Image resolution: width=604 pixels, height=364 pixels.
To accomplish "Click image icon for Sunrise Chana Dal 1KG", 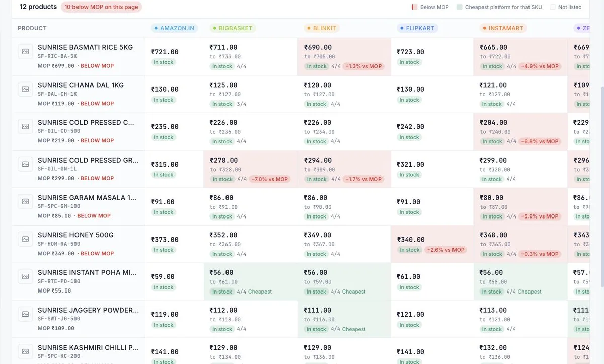I will point(25,89).
